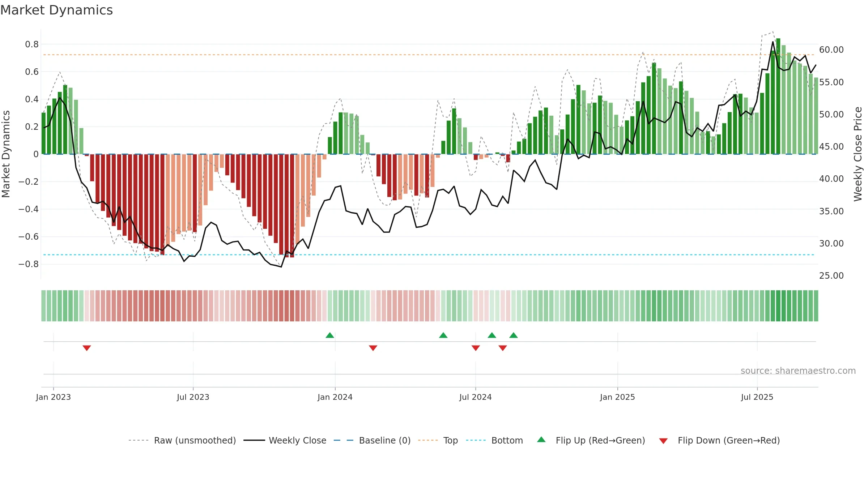The width and height of the screenshot is (868, 488).
Task: Click the Jul 2024 x-axis label
Action: (x=476, y=397)
